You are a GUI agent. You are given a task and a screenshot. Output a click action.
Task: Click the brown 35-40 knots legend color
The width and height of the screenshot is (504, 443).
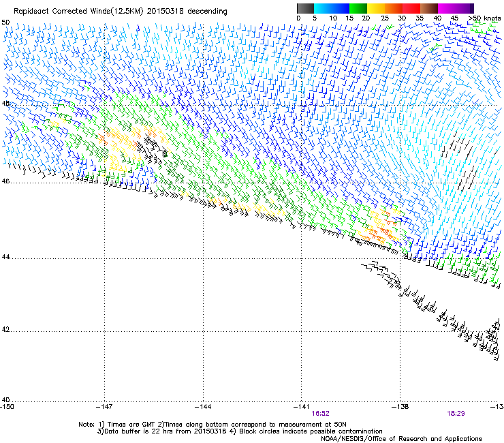click(x=429, y=8)
